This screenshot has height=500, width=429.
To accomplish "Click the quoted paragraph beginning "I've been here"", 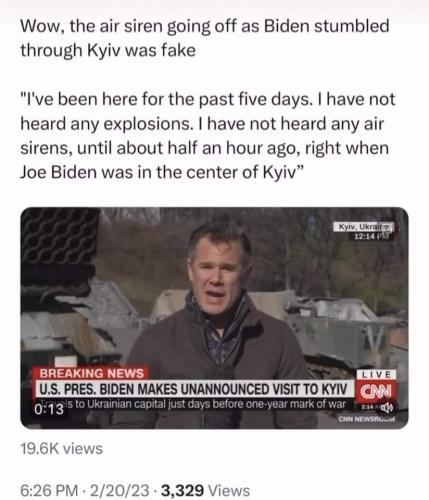I will tap(208, 136).
